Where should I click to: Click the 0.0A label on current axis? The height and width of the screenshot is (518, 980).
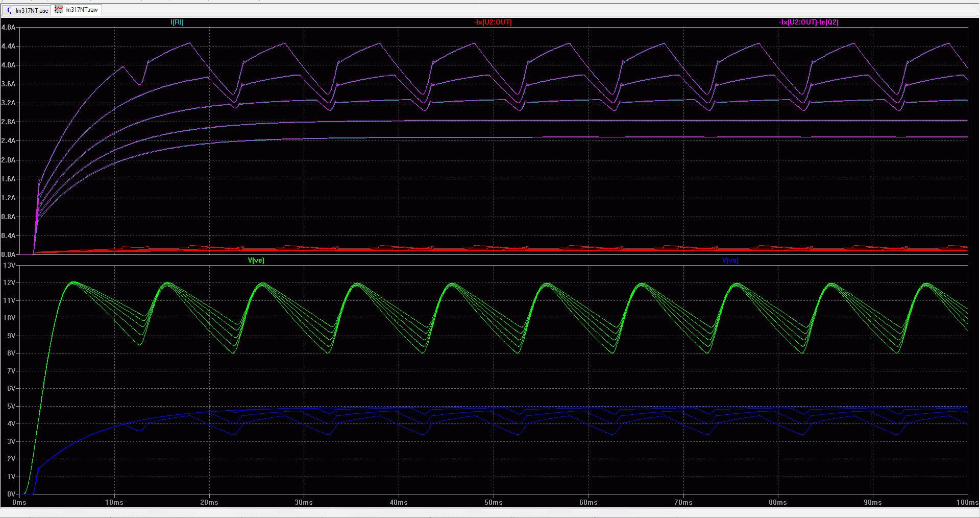click(9, 254)
